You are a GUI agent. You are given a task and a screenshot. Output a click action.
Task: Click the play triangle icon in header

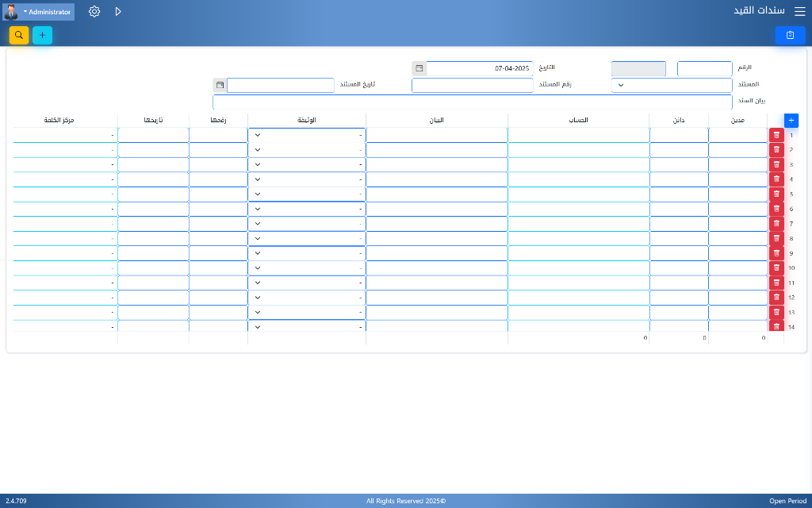click(x=118, y=12)
